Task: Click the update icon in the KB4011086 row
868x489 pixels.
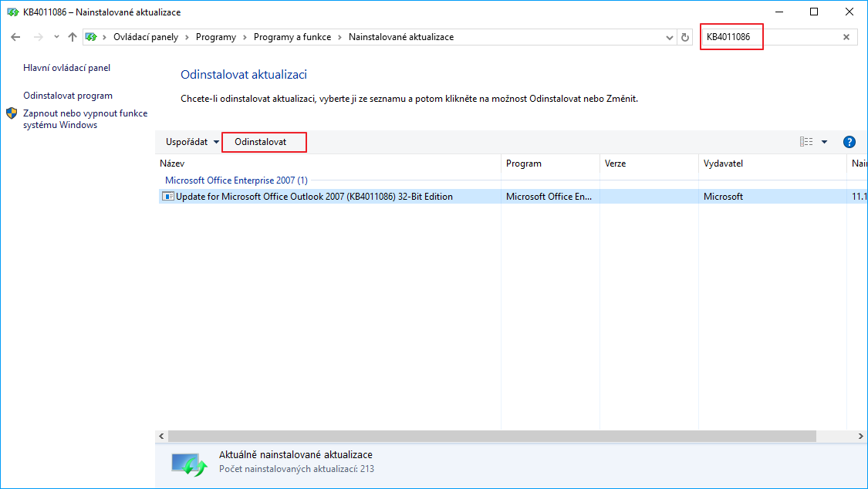Action: coord(167,197)
